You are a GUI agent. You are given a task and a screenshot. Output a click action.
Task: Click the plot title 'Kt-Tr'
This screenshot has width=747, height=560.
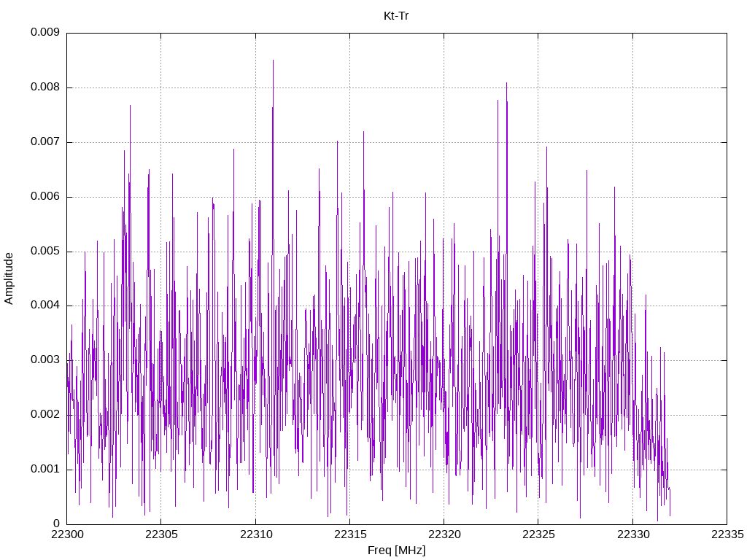pyautogui.click(x=396, y=16)
